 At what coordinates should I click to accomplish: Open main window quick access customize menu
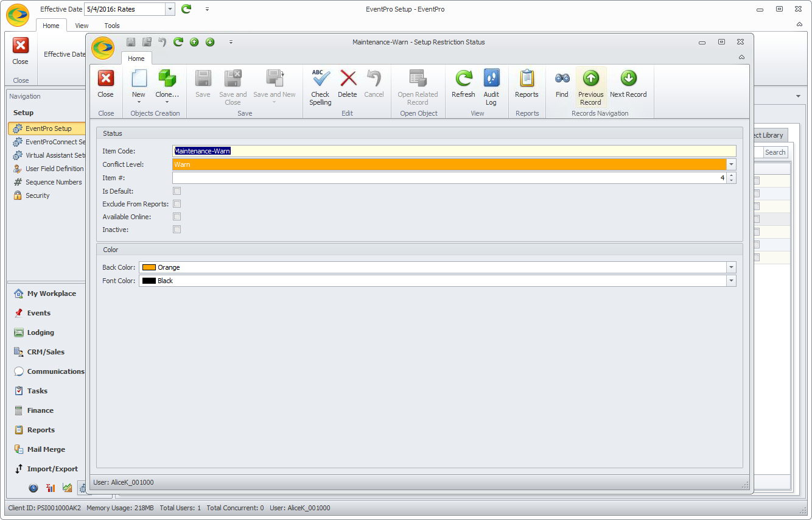click(207, 9)
